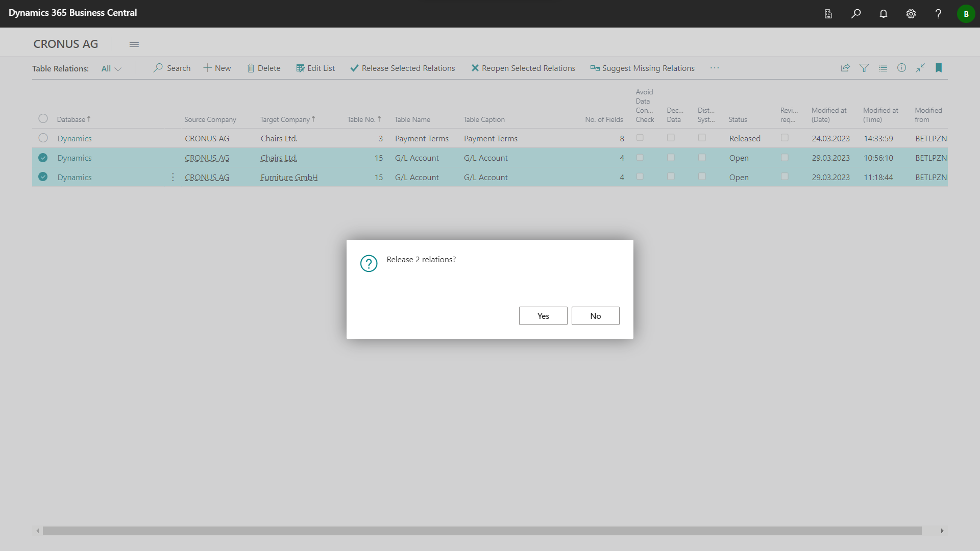This screenshot has height=551, width=980.
Task: Open the Dynamics link in Chairs Ltd. G/L row
Action: point(75,158)
